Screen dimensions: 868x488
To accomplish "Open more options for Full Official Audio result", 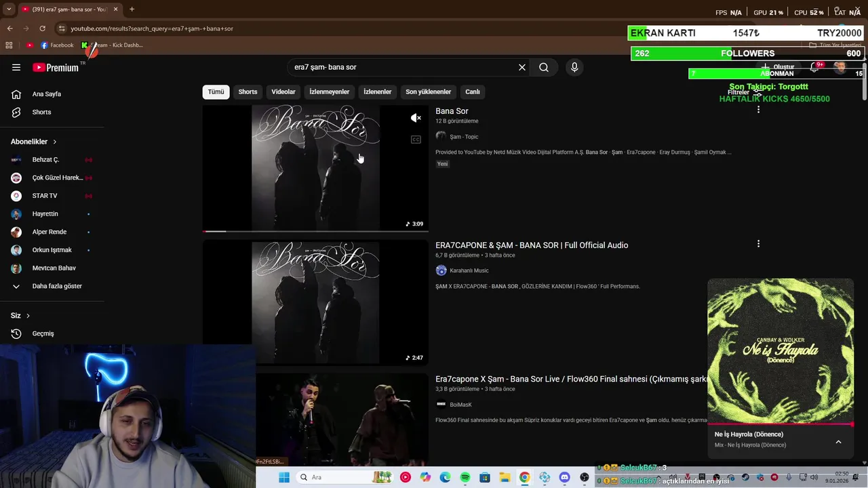I will [758, 243].
